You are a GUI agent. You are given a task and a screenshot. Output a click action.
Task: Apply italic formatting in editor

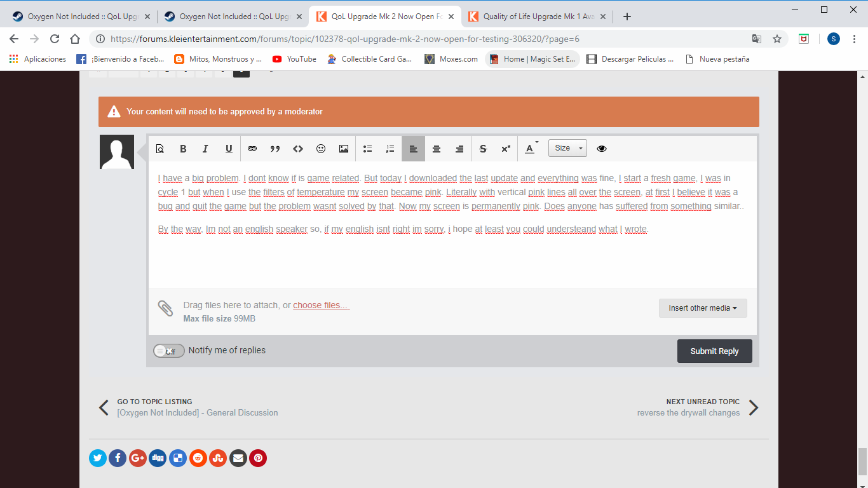[x=205, y=149]
